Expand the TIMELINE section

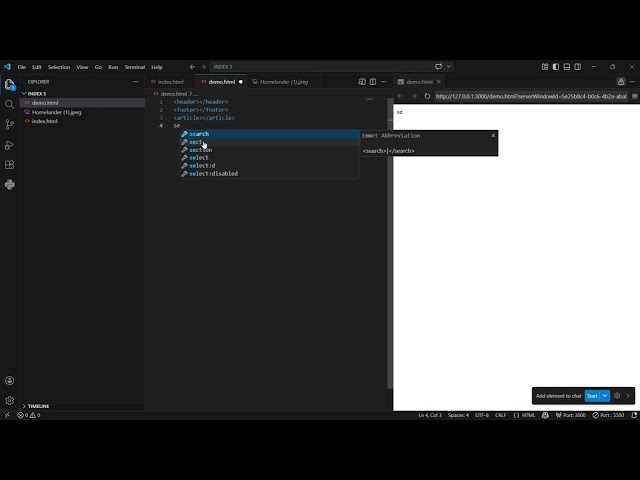[24, 406]
